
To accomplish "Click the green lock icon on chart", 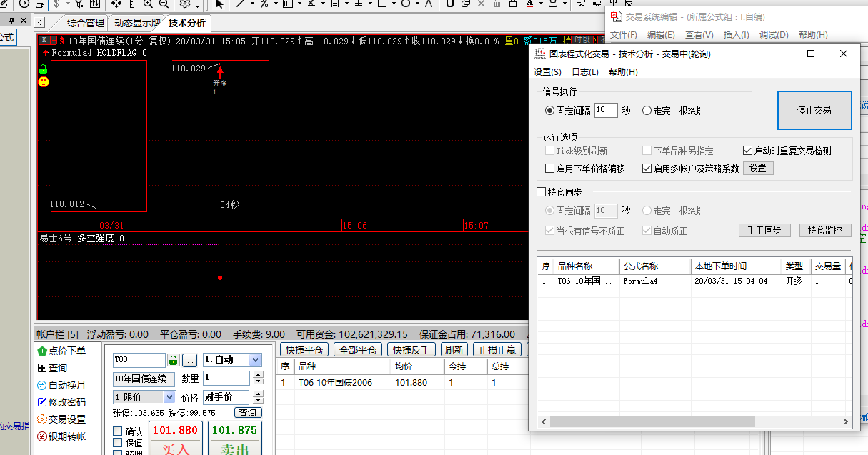I will 44,69.
